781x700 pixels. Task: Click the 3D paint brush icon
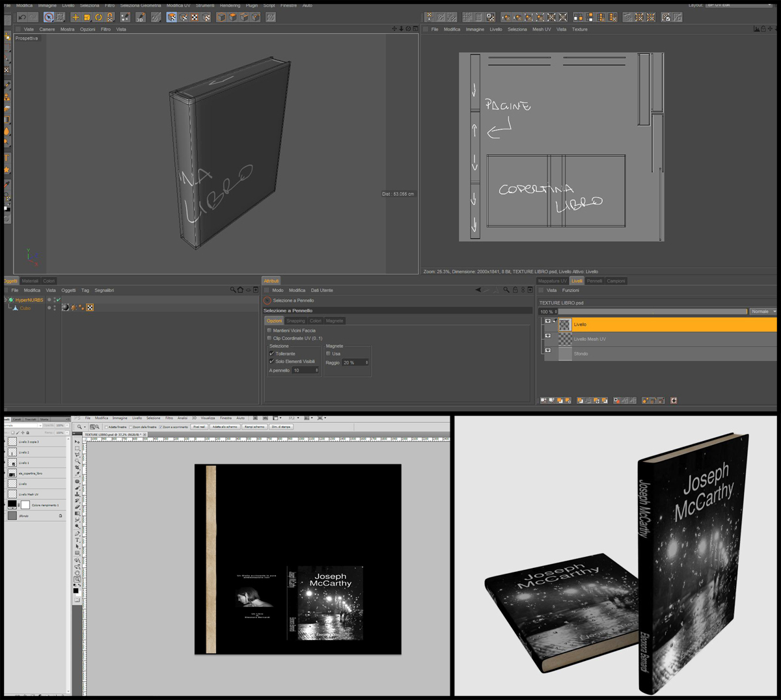[x=140, y=18]
